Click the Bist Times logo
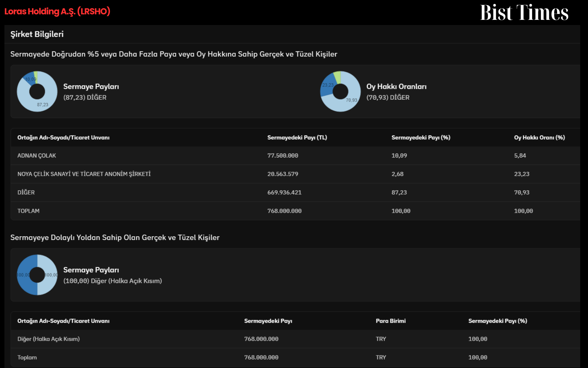The width and height of the screenshot is (588, 368). click(524, 13)
